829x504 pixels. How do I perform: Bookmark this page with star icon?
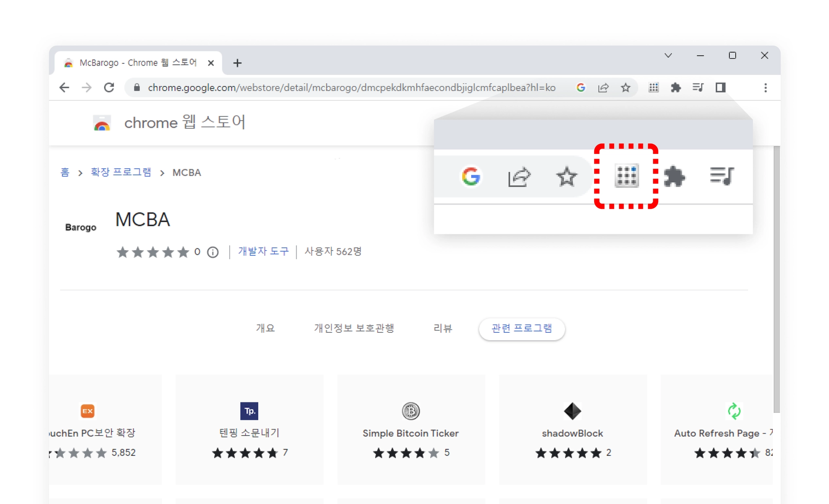625,87
